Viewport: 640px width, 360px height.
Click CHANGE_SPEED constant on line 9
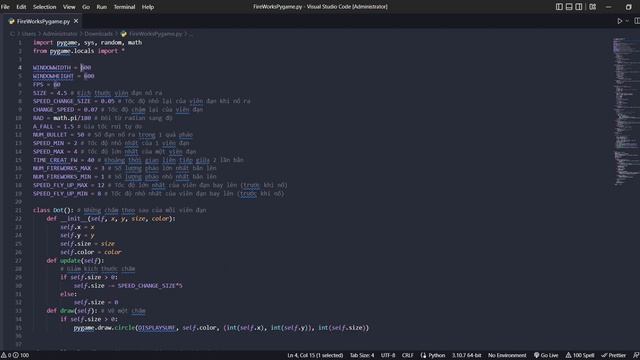53,110
